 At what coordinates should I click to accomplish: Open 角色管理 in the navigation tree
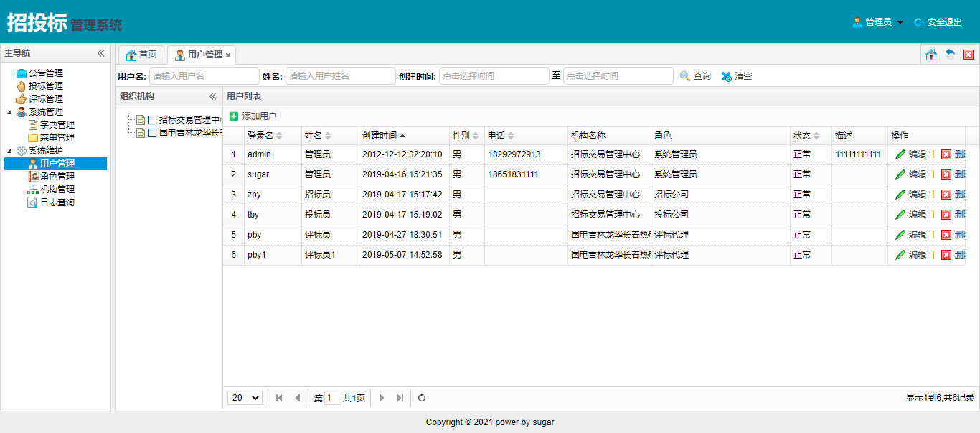click(57, 177)
